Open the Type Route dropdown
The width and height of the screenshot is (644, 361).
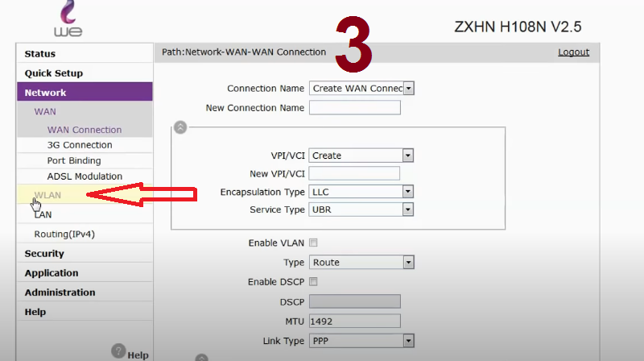[x=361, y=263]
